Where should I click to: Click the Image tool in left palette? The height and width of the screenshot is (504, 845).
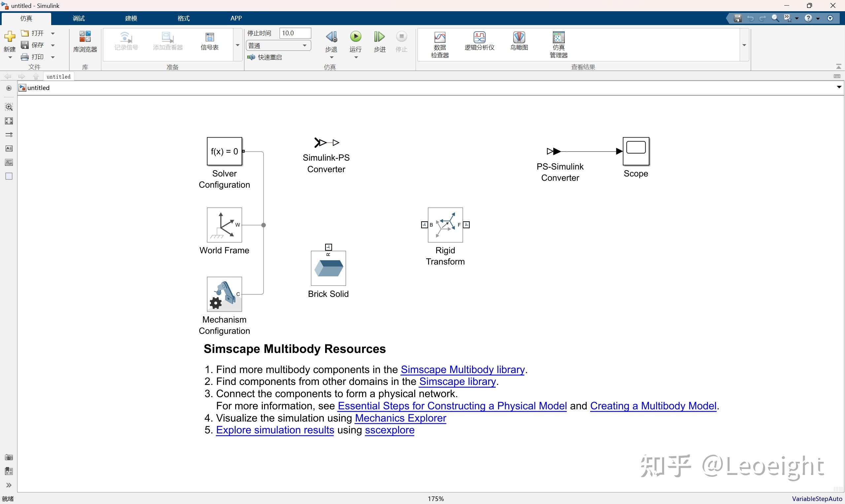click(9, 162)
